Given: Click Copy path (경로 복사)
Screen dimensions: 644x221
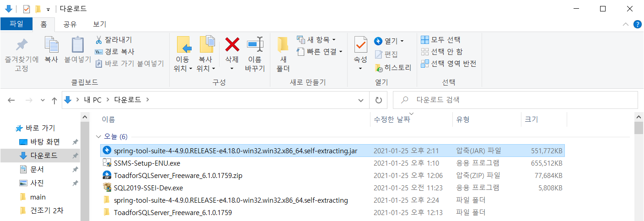Looking at the screenshot, I should (114, 52).
